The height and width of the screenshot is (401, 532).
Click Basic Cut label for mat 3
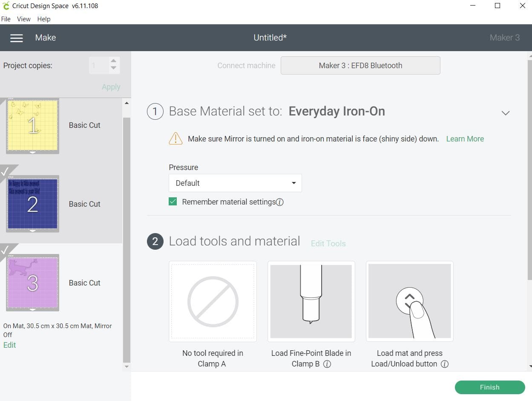(x=85, y=283)
